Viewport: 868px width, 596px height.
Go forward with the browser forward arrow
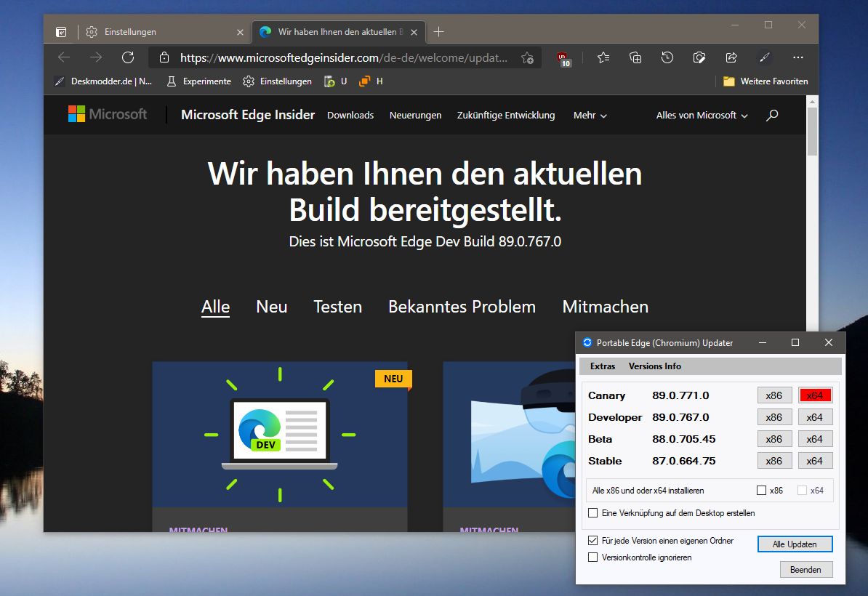pyautogui.click(x=96, y=57)
